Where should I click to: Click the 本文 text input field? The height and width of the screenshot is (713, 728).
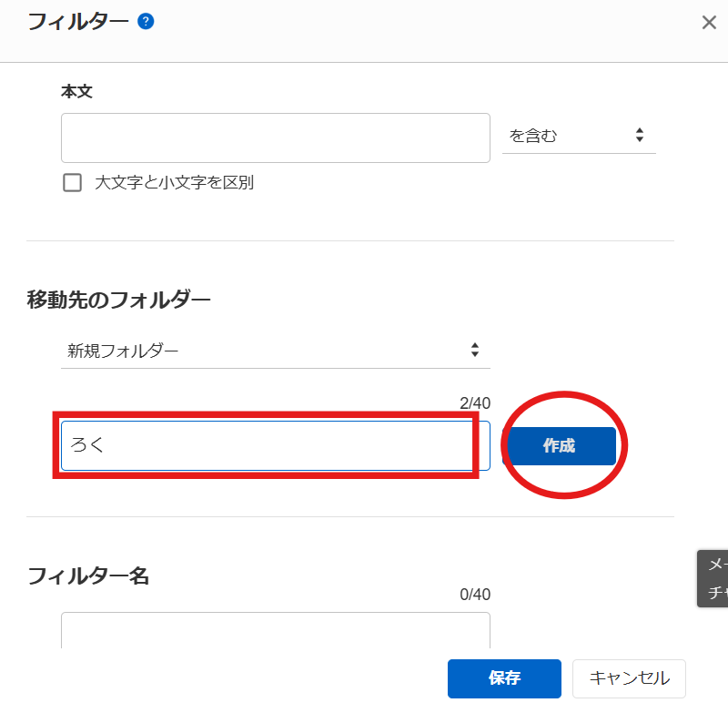click(x=276, y=138)
